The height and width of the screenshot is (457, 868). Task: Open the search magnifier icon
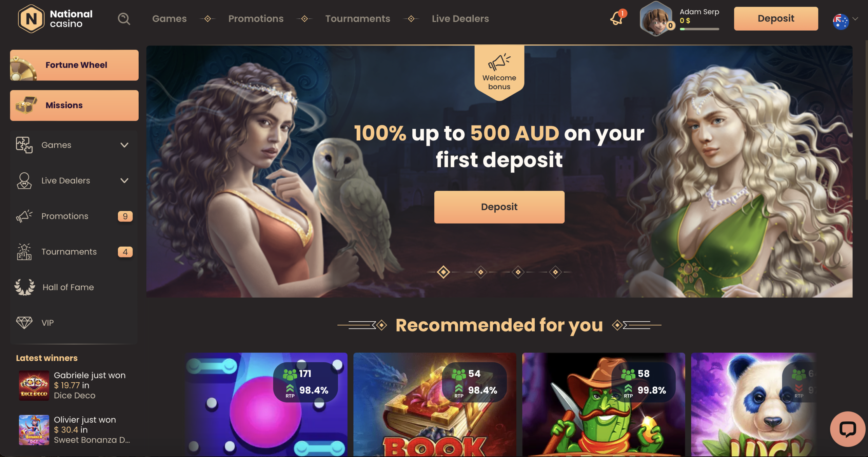click(x=124, y=19)
